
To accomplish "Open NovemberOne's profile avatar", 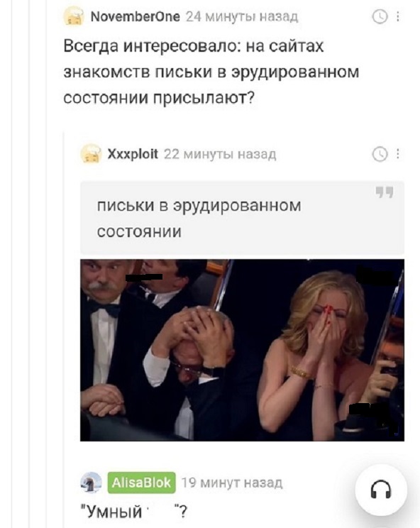I will (x=74, y=16).
